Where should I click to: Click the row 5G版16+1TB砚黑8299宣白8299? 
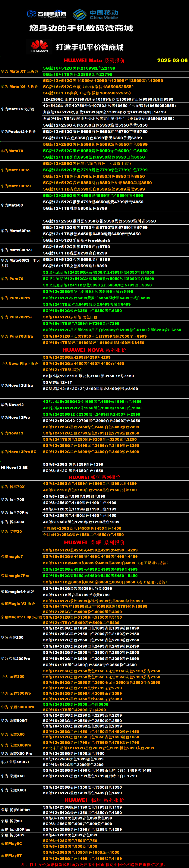point(115,253)
